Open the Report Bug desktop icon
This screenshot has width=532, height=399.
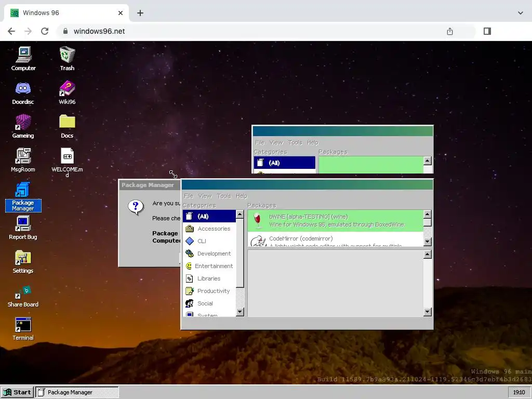tap(23, 228)
